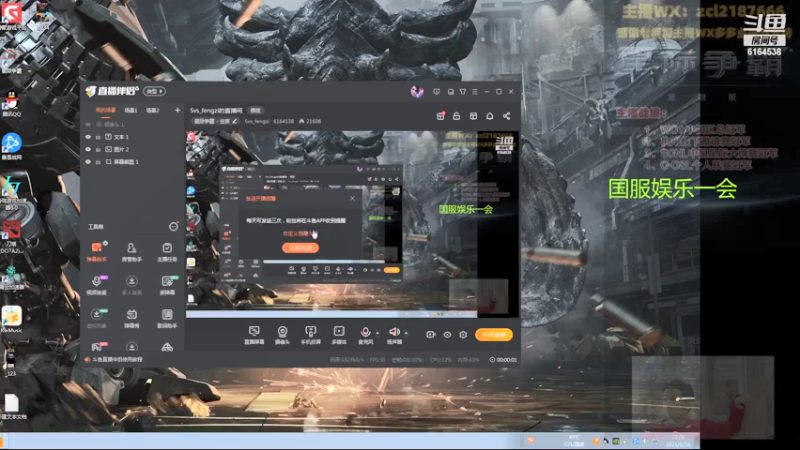Open settings gear in bottom bar
The image size is (800, 450).
[x=463, y=335]
